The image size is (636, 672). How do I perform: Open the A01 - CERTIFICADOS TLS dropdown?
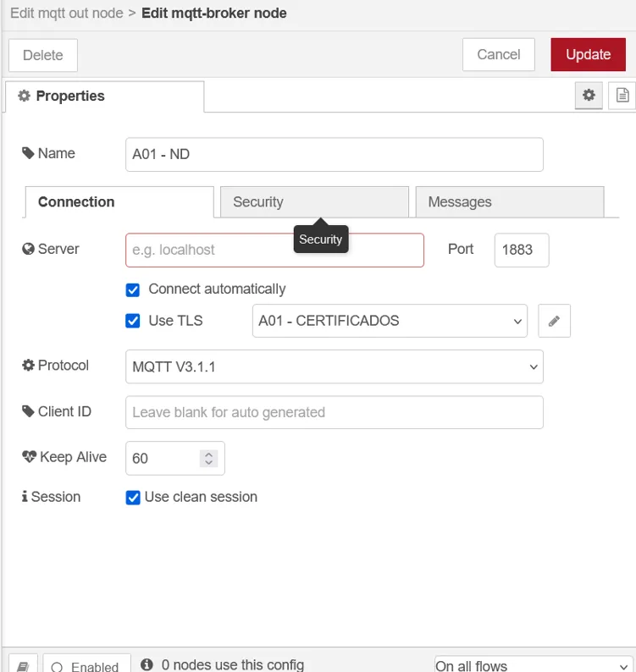tap(390, 322)
